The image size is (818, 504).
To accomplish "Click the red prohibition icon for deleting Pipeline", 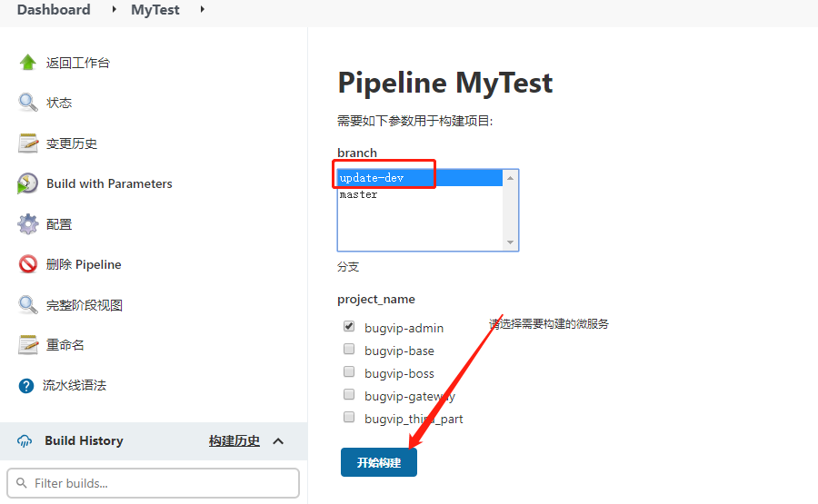I will pos(27,264).
